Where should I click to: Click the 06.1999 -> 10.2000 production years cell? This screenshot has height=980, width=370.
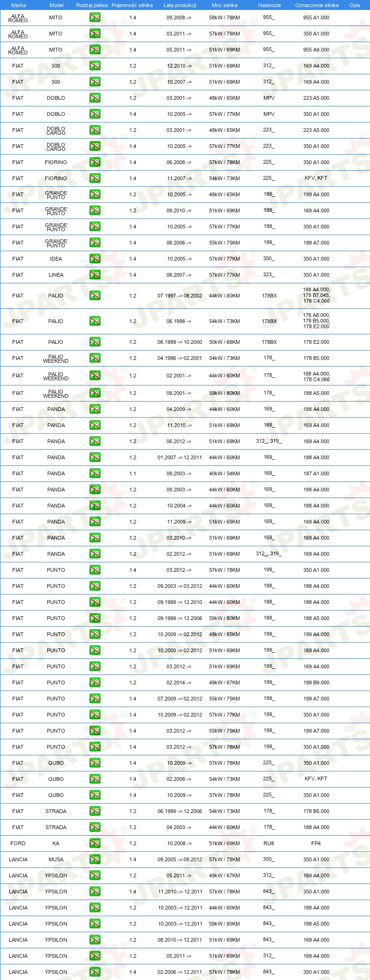pos(180,342)
